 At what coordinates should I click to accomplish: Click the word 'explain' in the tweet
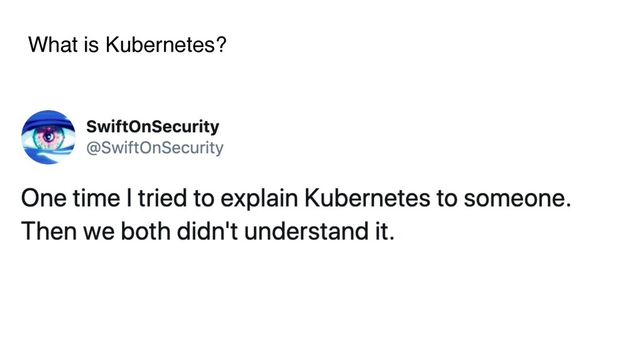click(258, 199)
